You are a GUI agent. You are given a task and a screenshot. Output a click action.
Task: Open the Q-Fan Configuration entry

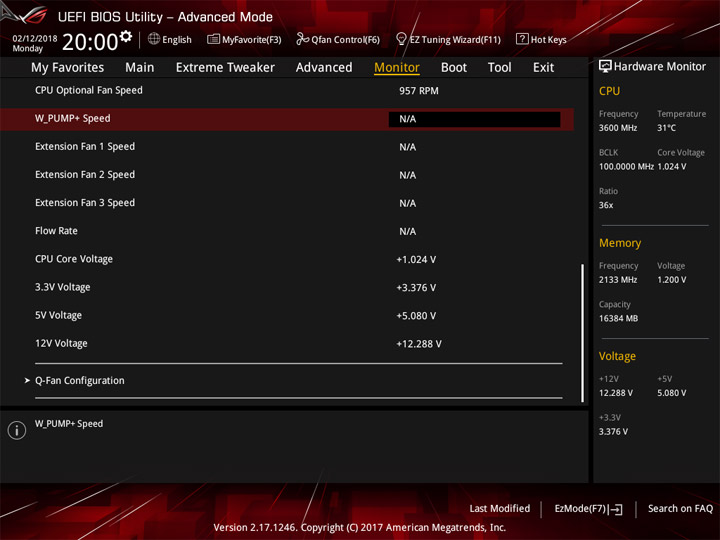pyautogui.click(x=80, y=380)
